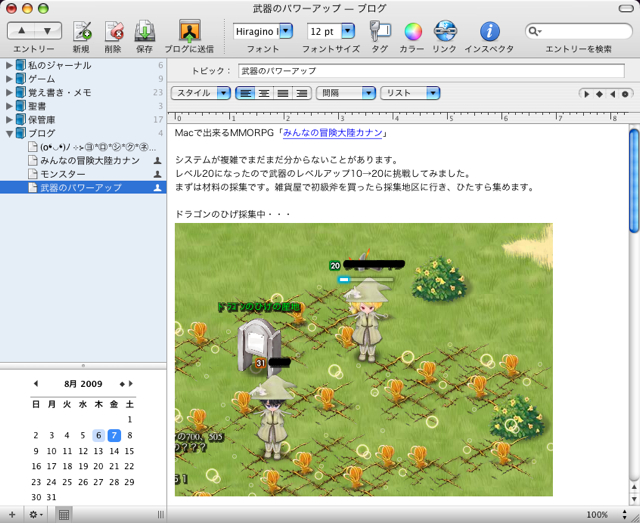
Task: Open the gear action menu
Action: click(x=36, y=514)
